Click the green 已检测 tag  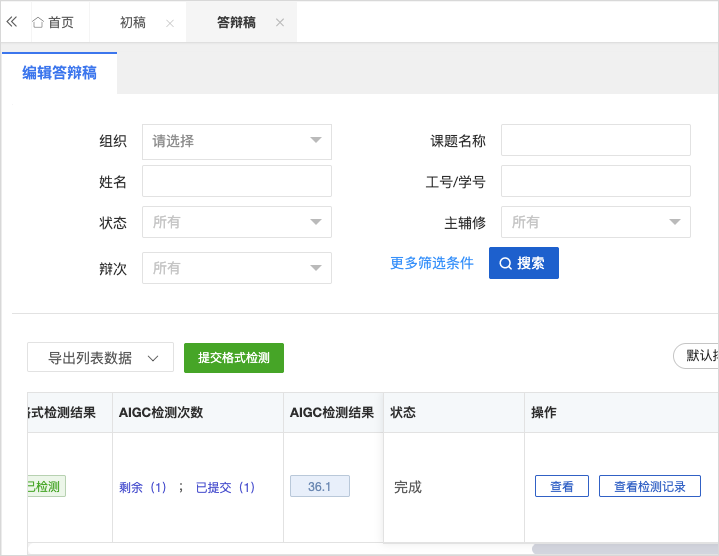click(46, 486)
